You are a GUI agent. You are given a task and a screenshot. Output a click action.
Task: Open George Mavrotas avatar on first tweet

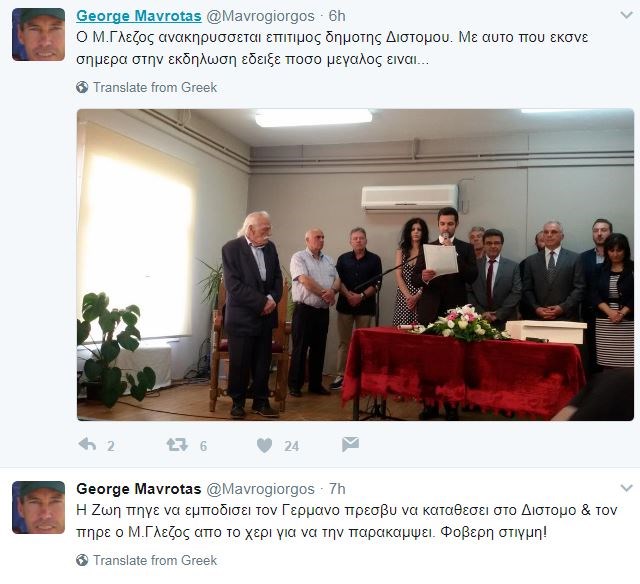point(38,35)
